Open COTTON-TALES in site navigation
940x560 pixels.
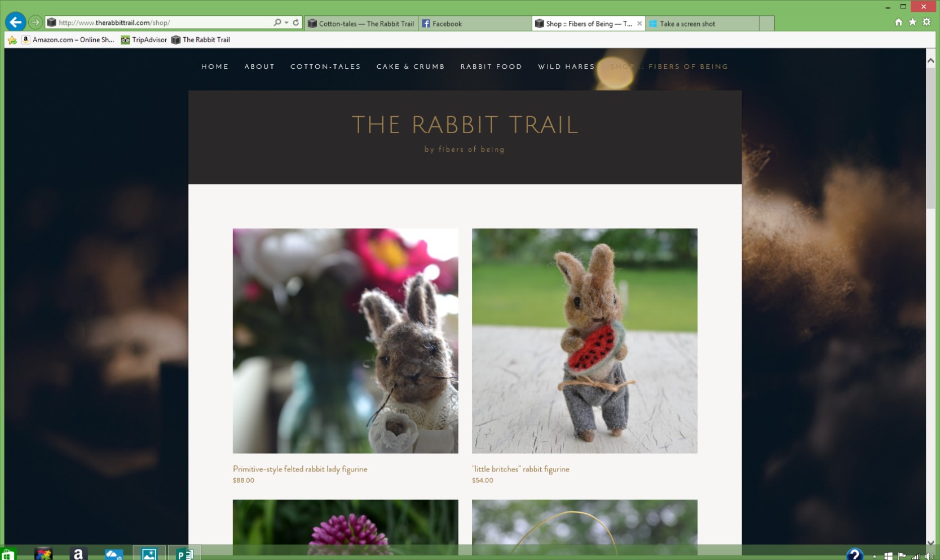coord(325,67)
